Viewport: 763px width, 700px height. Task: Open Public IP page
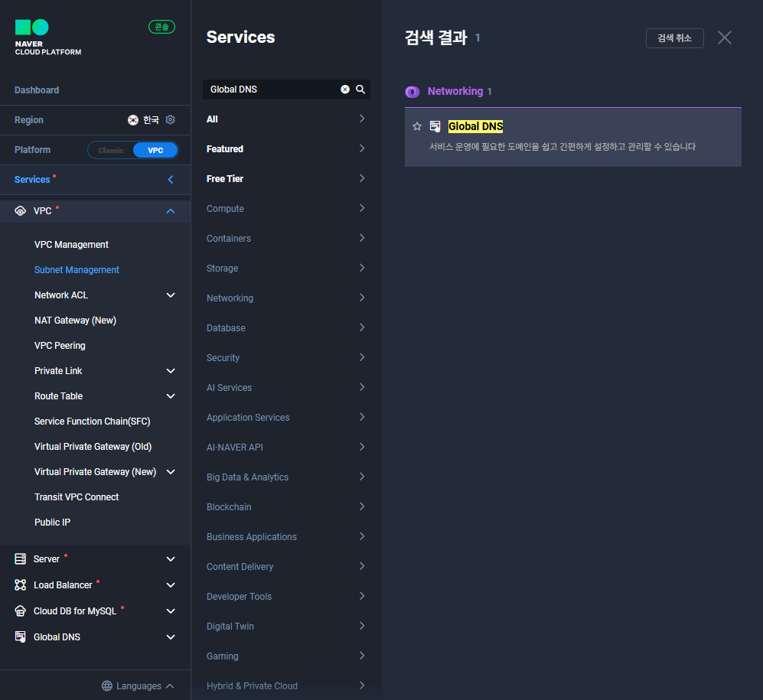pyautogui.click(x=52, y=523)
